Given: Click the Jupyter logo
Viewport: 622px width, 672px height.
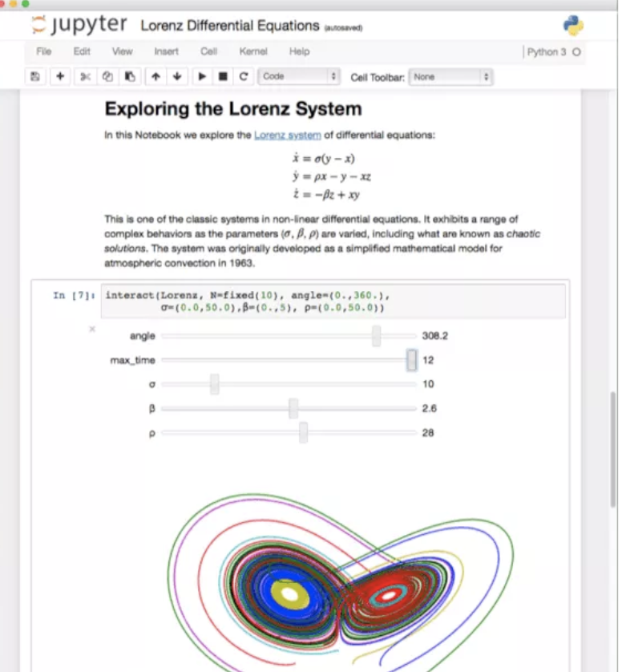Looking at the screenshot, I should pyautogui.click(x=79, y=25).
